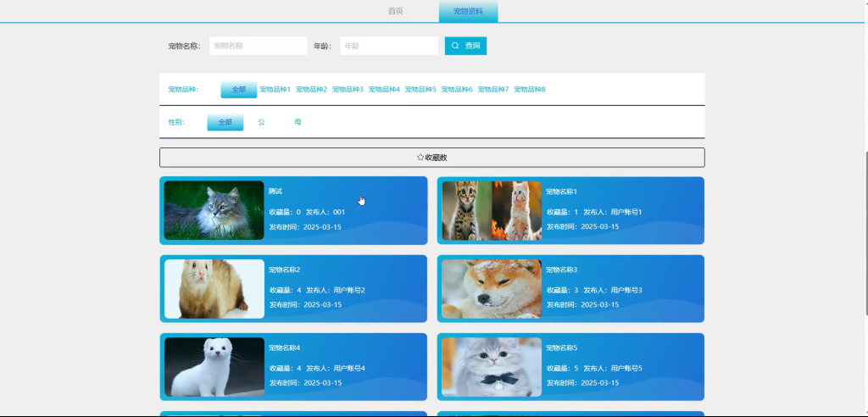
Task: Open the Shiba dog thumbnail for 宠物名称3
Action: coord(492,288)
